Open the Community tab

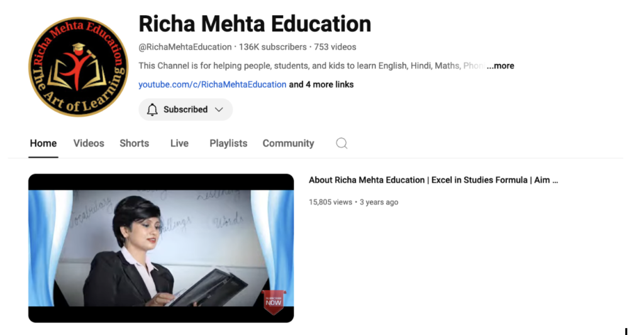pos(288,143)
